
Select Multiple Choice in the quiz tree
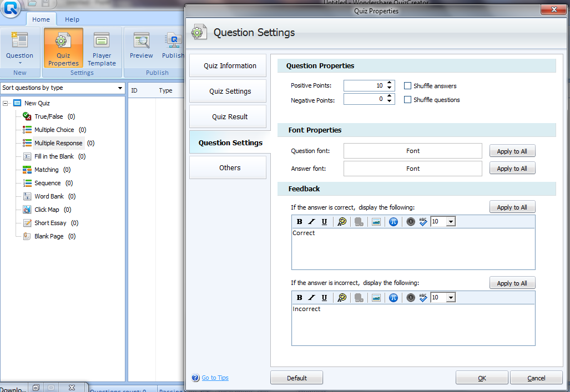coord(54,130)
